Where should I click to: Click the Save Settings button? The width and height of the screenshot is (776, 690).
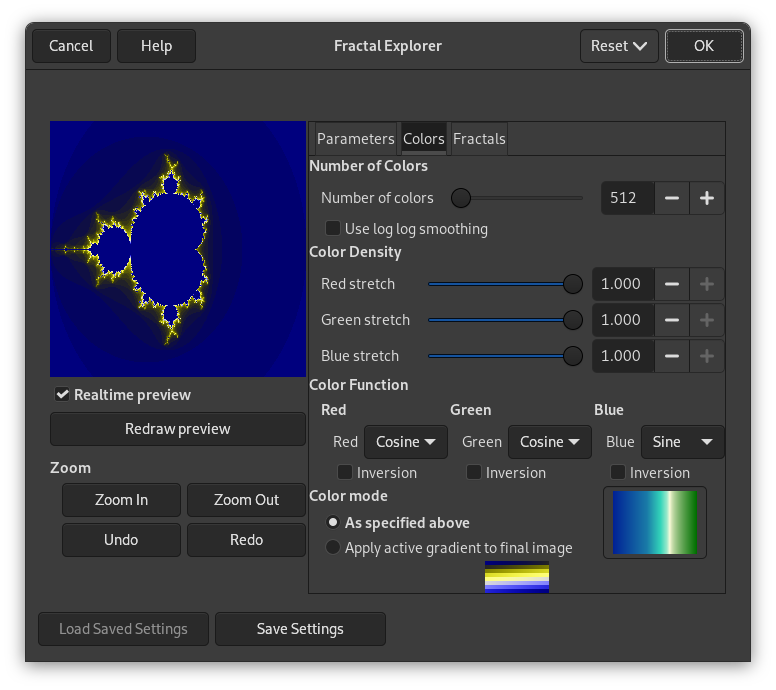coord(300,629)
